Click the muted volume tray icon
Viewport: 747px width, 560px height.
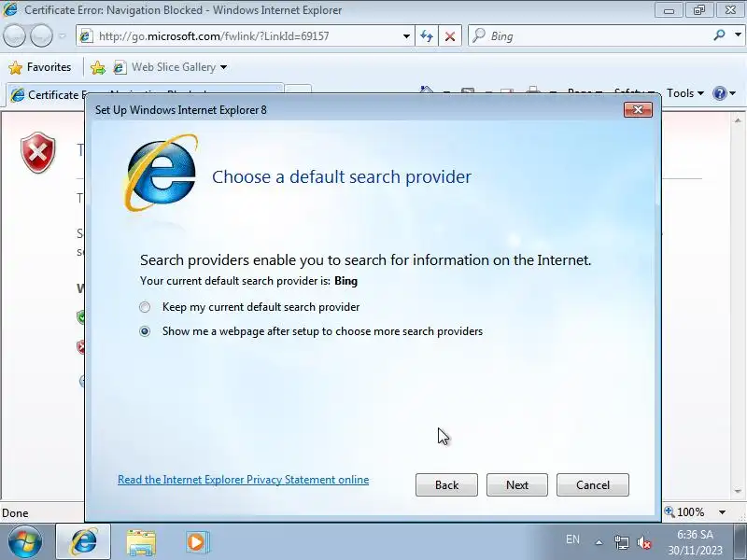pos(644,542)
